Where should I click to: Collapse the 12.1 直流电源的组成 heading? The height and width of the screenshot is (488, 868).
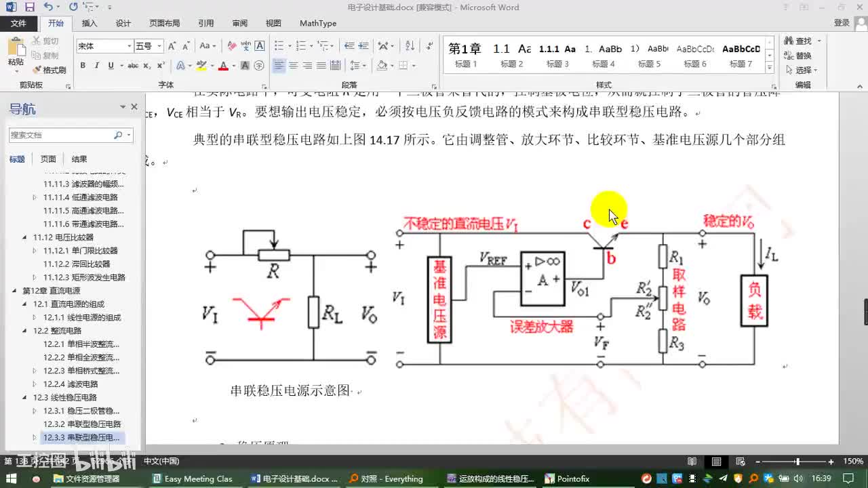(x=25, y=304)
